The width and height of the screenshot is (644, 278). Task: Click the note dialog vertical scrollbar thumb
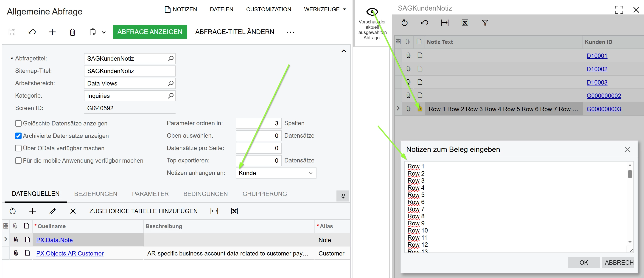point(630,174)
